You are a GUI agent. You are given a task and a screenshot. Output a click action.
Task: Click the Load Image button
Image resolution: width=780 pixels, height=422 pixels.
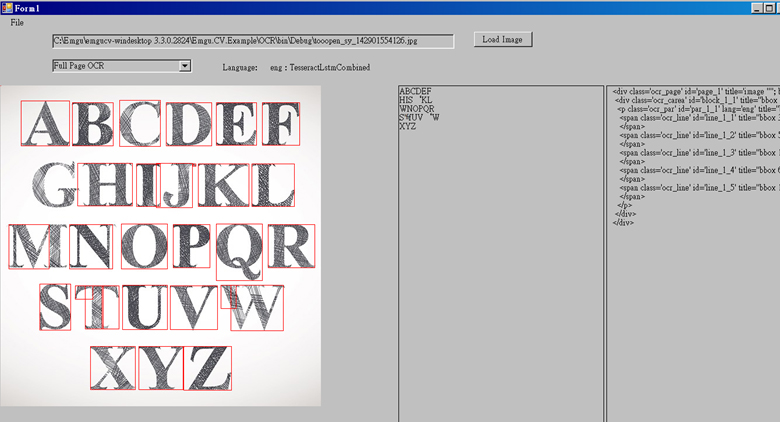[x=503, y=40]
